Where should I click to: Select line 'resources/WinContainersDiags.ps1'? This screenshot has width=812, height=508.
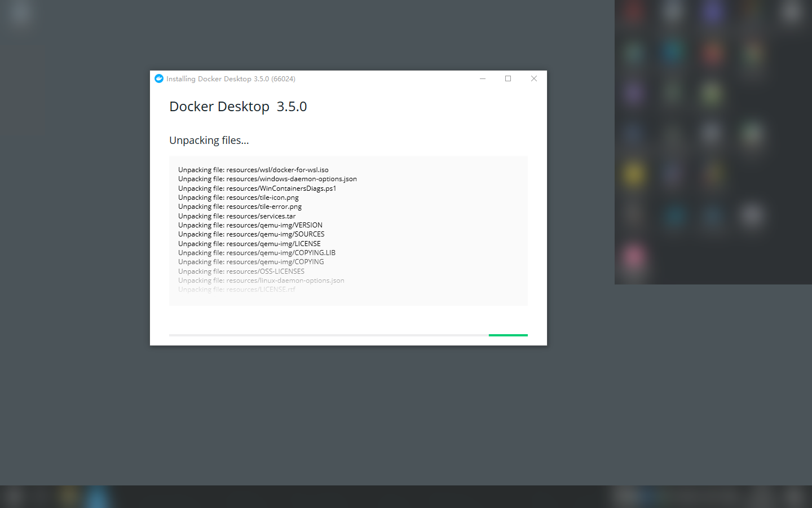[x=257, y=189]
